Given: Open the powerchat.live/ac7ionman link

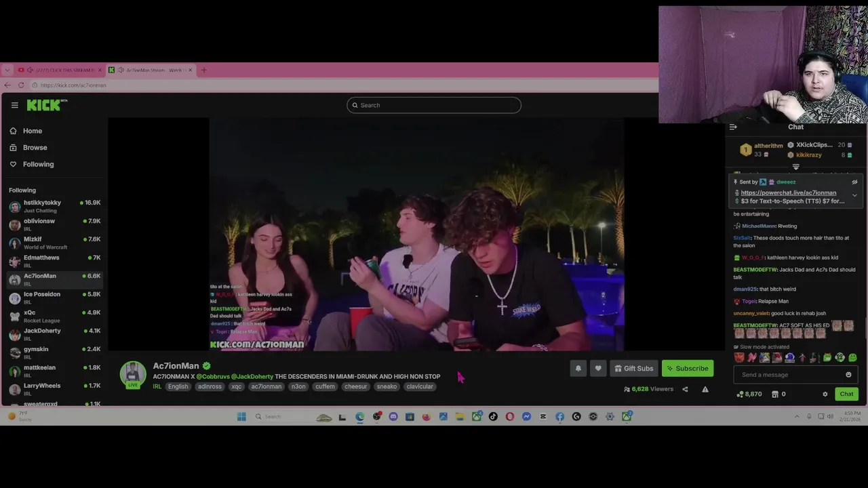Looking at the screenshot, I should [x=789, y=192].
